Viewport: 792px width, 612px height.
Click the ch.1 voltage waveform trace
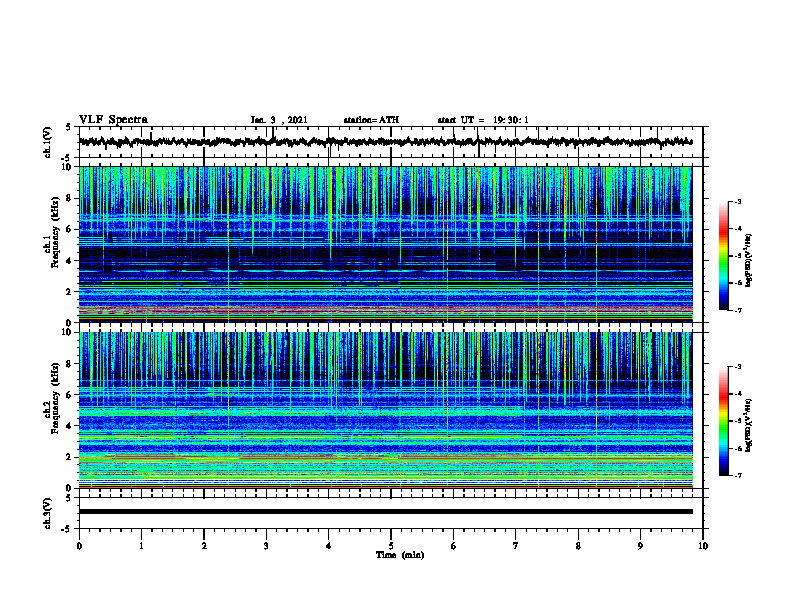[385, 142]
